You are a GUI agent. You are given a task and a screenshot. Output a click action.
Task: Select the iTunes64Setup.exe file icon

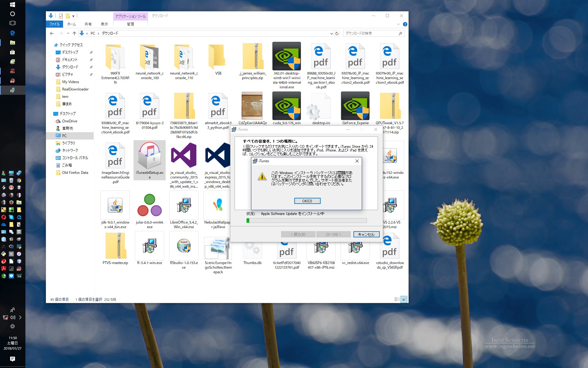(x=149, y=156)
